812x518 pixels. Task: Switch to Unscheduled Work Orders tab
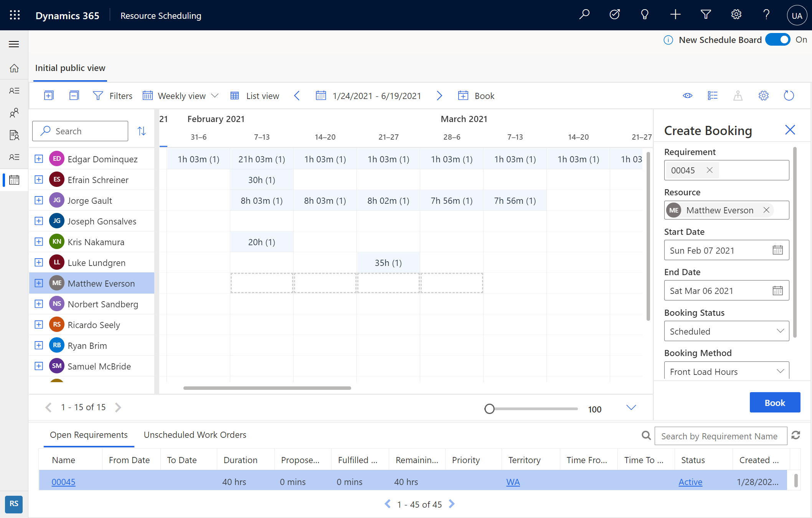click(195, 434)
